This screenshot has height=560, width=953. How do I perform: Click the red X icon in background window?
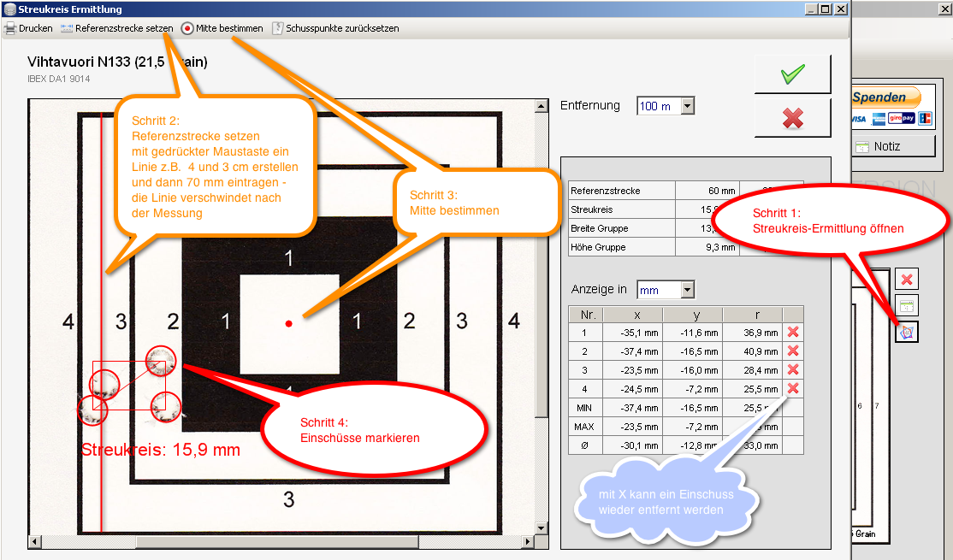coord(907,280)
